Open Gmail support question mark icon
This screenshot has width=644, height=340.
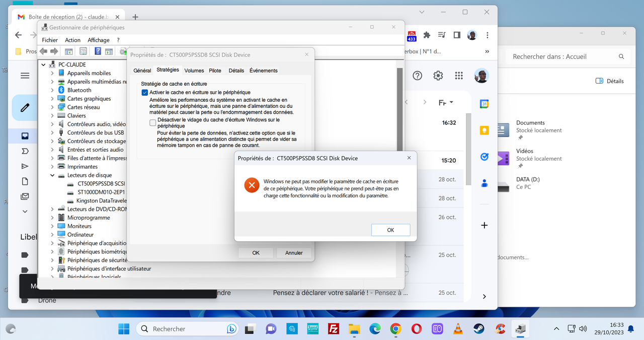pos(417,76)
